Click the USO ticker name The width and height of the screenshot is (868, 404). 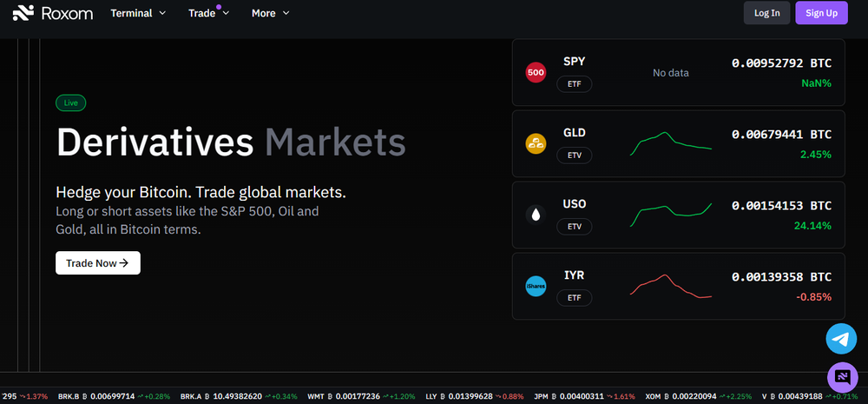coord(574,204)
